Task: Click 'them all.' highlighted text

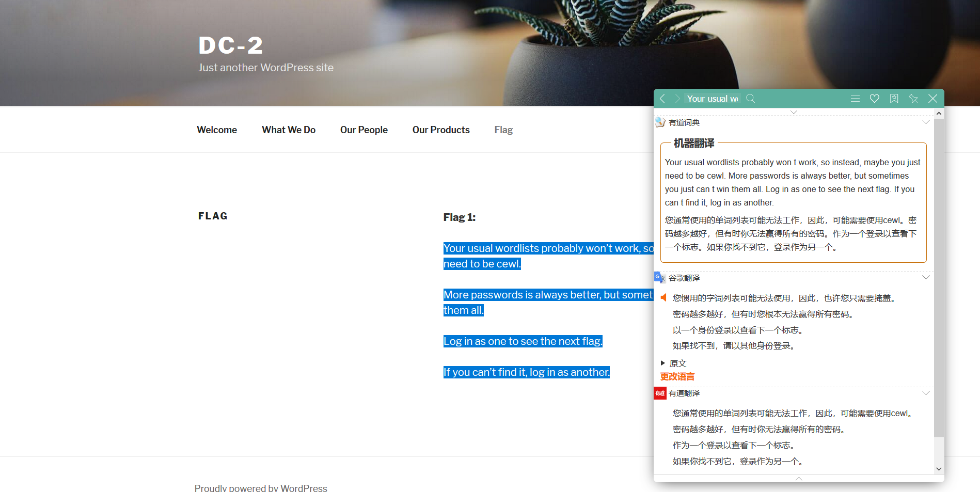Action: (464, 310)
